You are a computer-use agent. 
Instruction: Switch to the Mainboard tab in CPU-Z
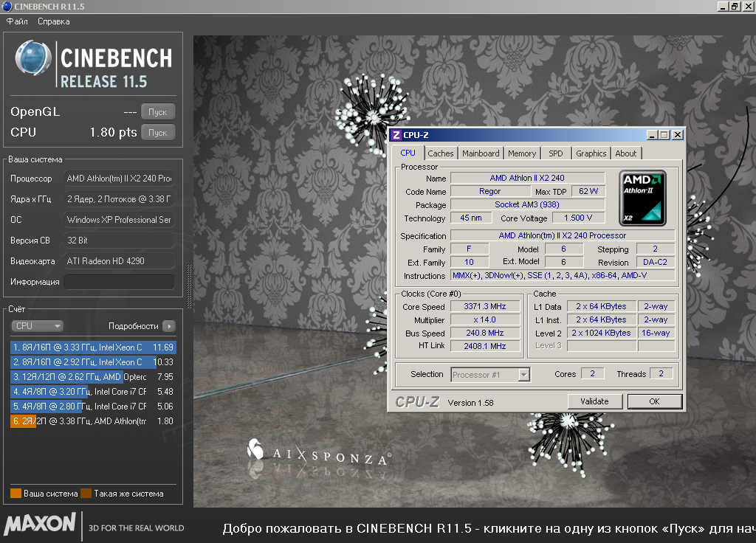pyautogui.click(x=481, y=153)
